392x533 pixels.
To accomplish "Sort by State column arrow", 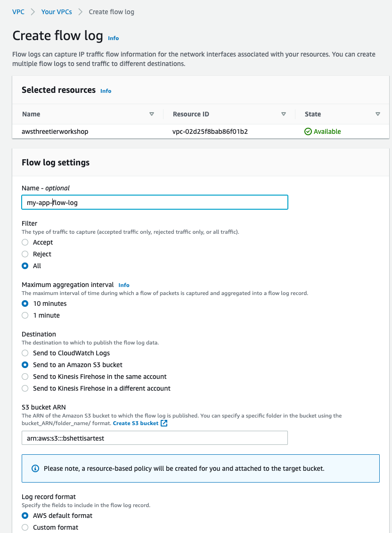I will pyautogui.click(x=378, y=114).
